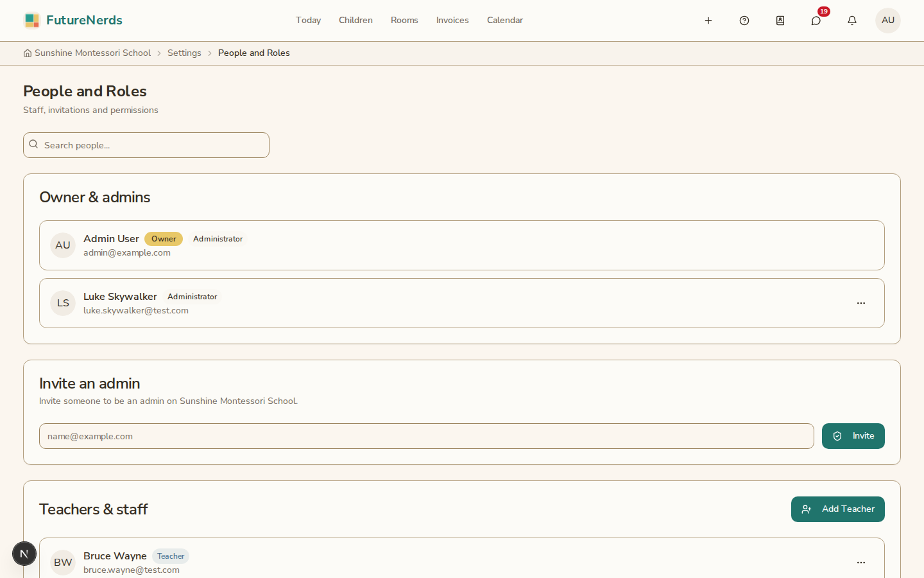924x578 pixels.
Task: Click Luke Skywalker's LS avatar
Action: 63,303
